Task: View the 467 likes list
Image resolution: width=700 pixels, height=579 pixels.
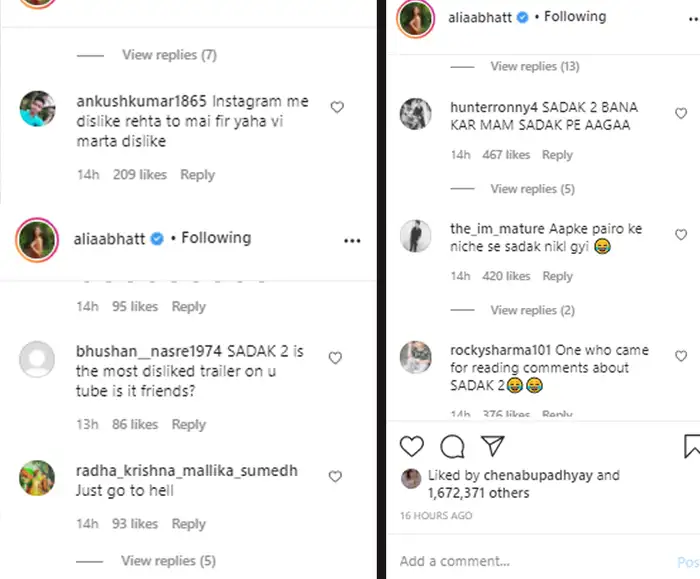Action: 506,155
